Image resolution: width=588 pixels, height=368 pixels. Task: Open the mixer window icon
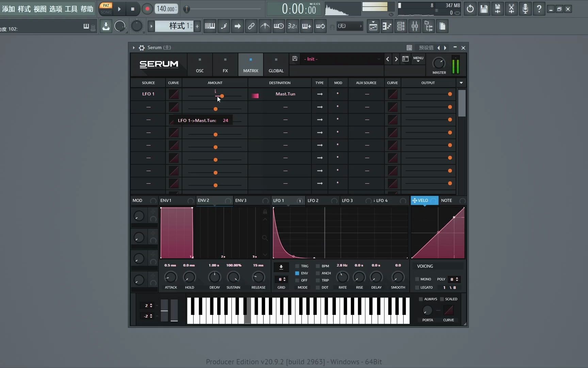(x=415, y=26)
